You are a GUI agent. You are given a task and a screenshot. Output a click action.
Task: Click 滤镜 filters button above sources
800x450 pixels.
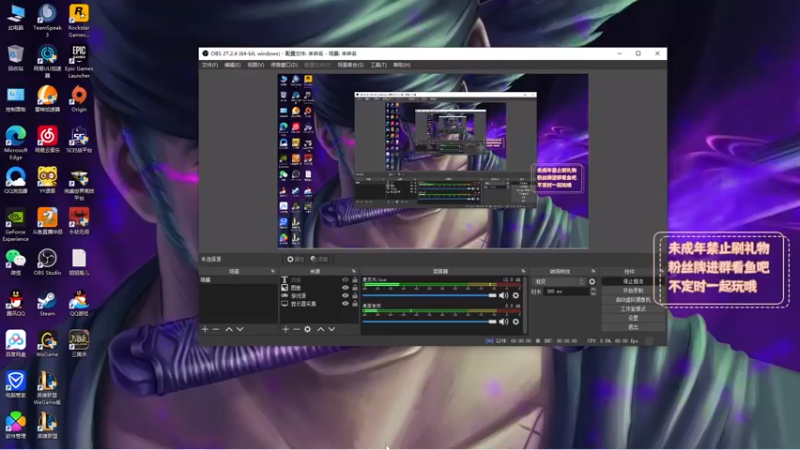tap(319, 259)
